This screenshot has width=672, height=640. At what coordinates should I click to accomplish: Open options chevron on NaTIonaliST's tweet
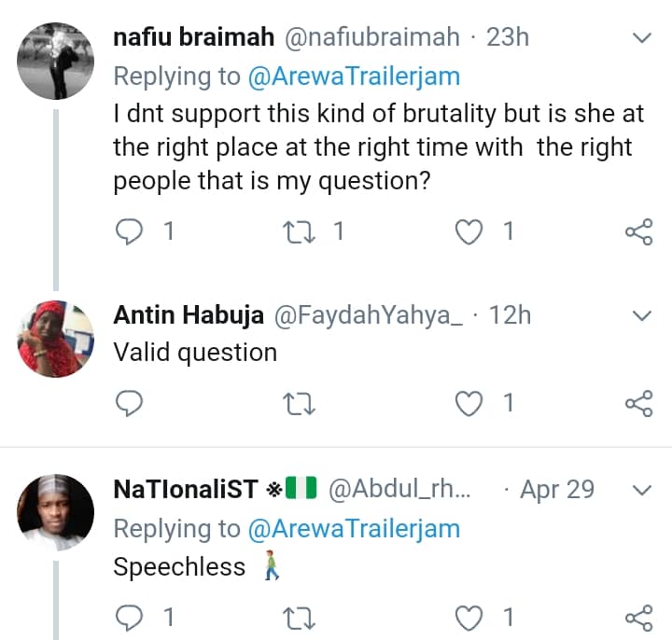coord(642,490)
